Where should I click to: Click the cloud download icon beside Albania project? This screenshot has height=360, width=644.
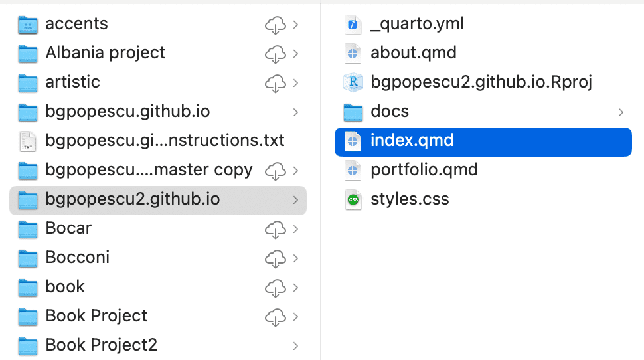tap(275, 54)
